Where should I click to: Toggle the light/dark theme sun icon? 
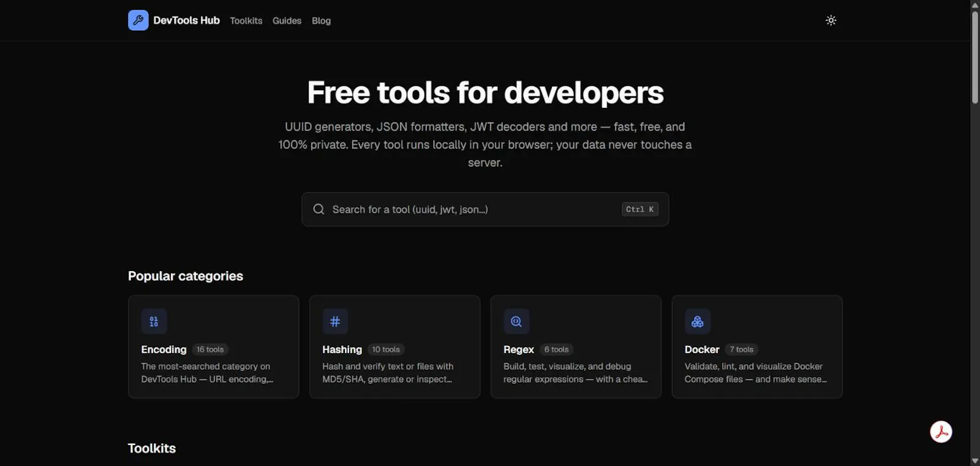831,20
